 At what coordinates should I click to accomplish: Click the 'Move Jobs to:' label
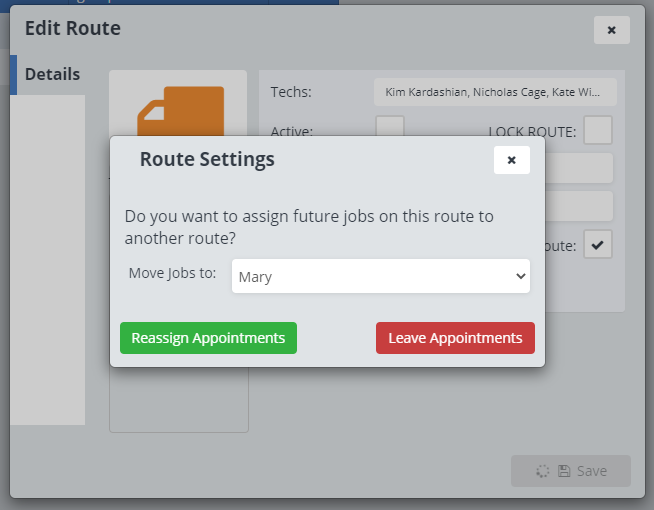tap(172, 273)
